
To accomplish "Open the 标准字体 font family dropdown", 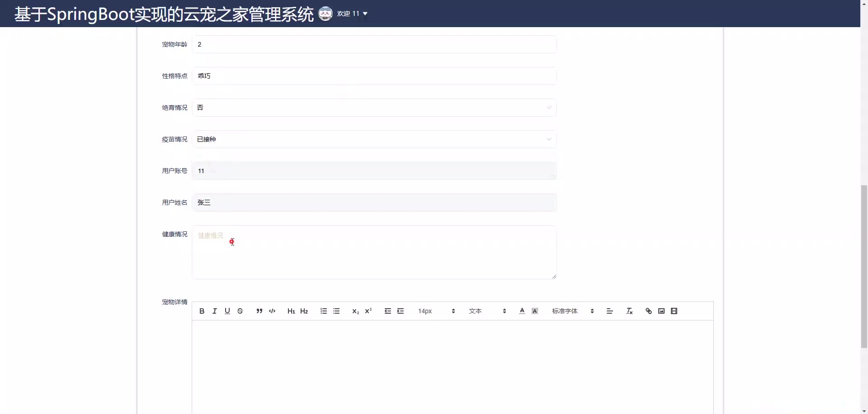I will click(x=573, y=311).
